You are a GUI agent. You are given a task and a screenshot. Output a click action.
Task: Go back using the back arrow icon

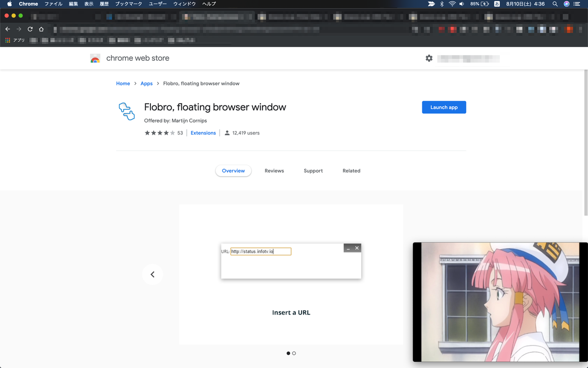(x=7, y=29)
